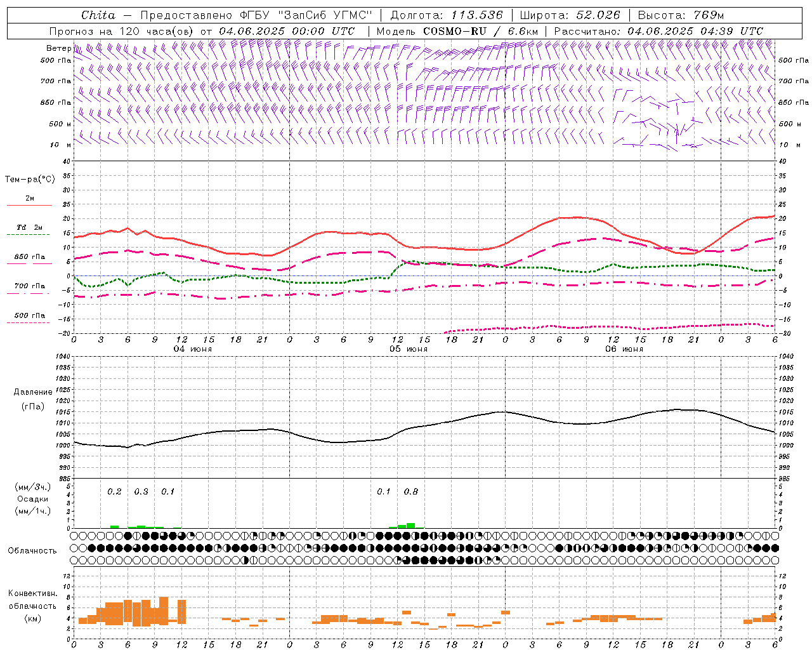Click the "Давление" pressure panel label
Screen dimensions: 812x650
(x=33, y=392)
